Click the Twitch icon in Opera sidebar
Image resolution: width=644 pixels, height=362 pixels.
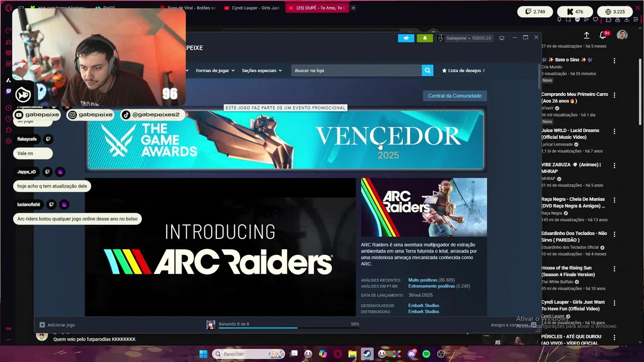click(9, 92)
